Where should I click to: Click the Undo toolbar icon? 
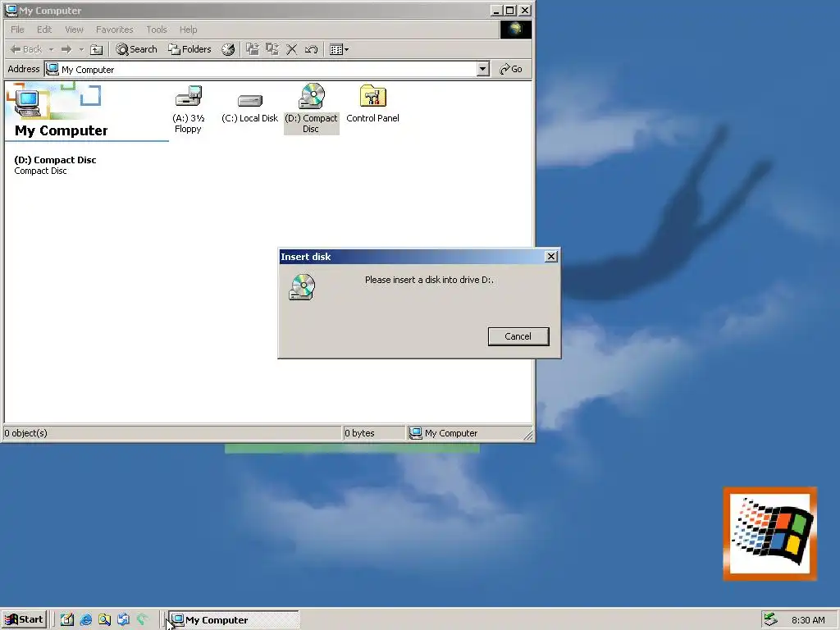tap(311, 49)
